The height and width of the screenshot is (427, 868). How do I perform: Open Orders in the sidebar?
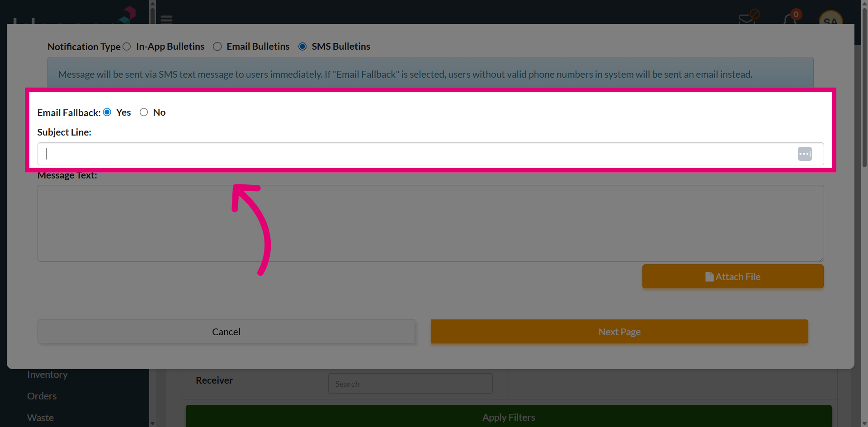coord(42,396)
